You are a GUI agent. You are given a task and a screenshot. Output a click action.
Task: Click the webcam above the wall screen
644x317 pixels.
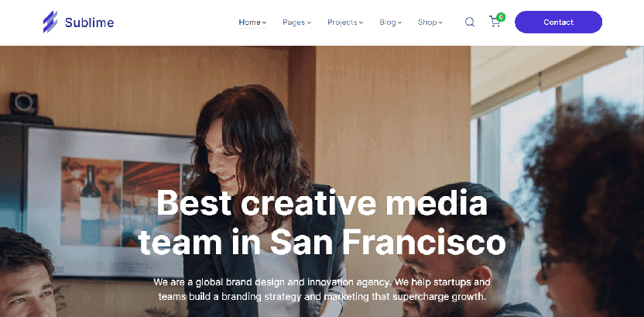(24, 104)
